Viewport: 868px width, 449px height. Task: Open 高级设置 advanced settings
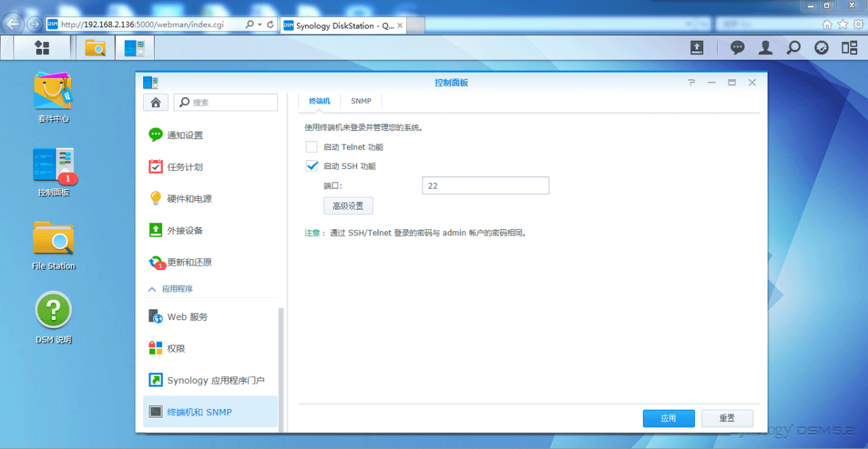[x=348, y=206]
